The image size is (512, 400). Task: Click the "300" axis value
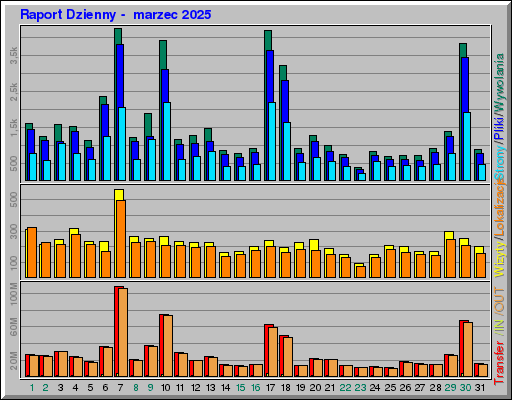[x=14, y=231]
